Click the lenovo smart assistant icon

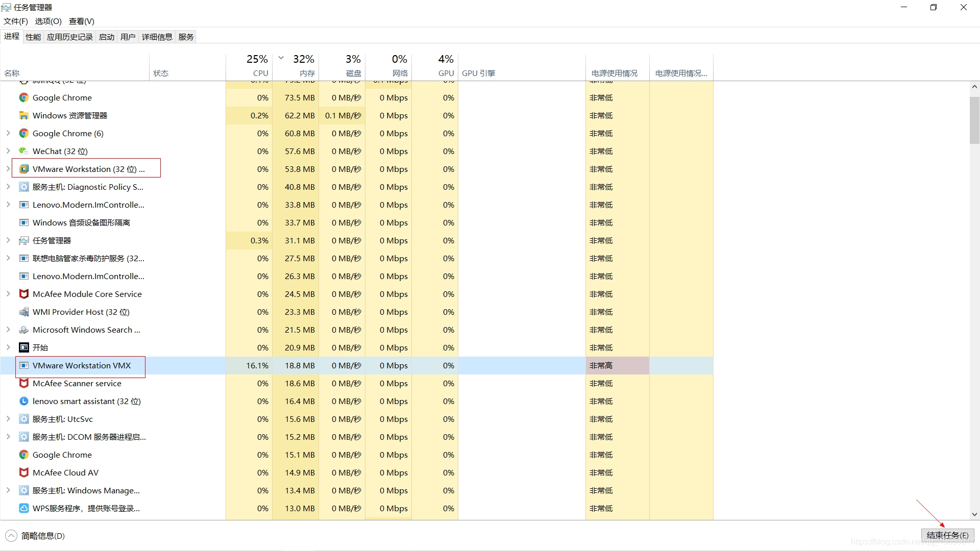[23, 401]
